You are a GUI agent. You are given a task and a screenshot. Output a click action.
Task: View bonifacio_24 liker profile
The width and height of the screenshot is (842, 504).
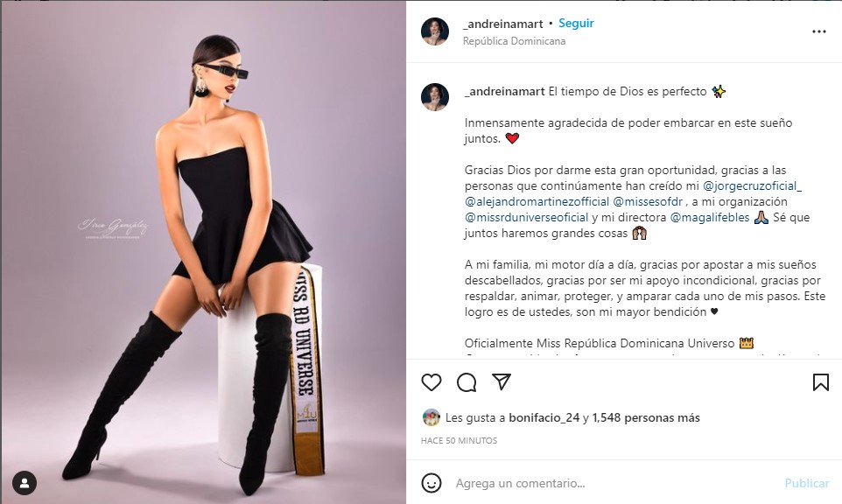(544, 417)
